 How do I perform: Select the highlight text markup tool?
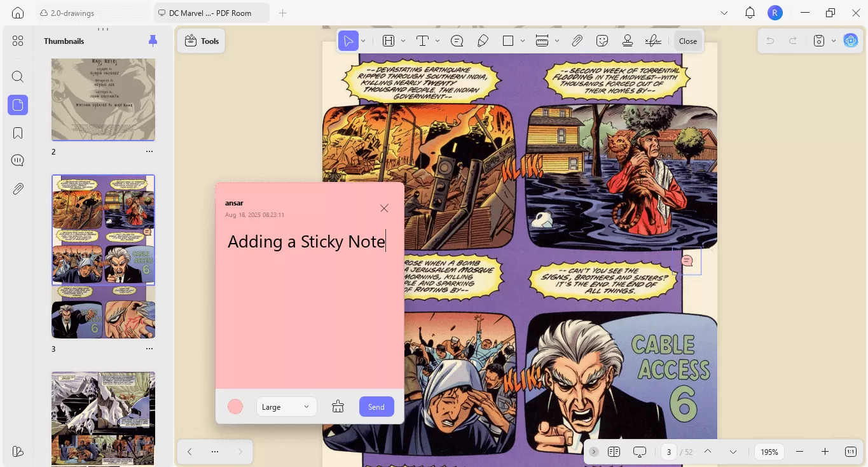[389, 41]
